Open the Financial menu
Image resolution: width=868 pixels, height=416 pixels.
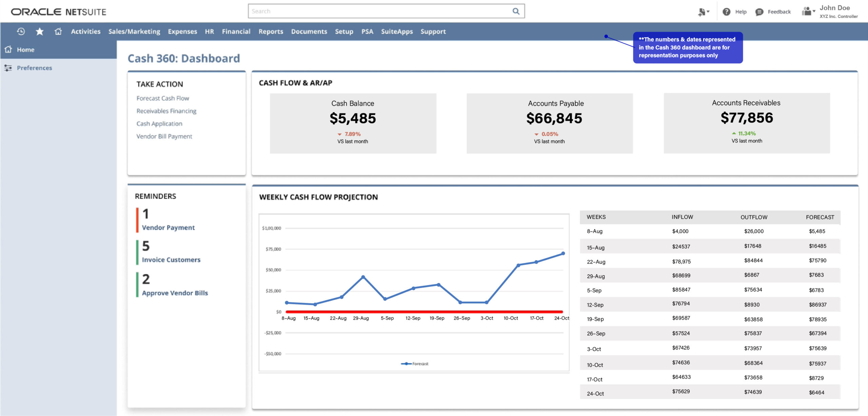click(236, 32)
